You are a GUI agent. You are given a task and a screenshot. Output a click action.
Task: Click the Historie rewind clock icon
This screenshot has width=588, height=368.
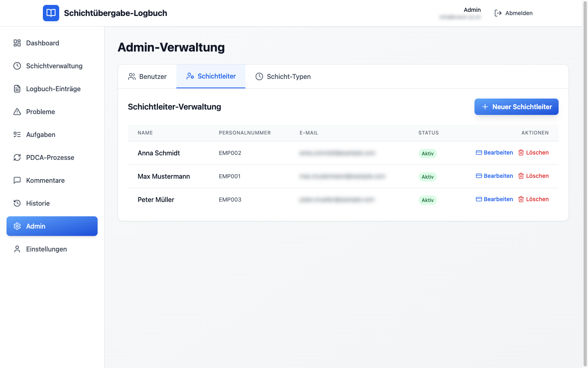coord(17,203)
